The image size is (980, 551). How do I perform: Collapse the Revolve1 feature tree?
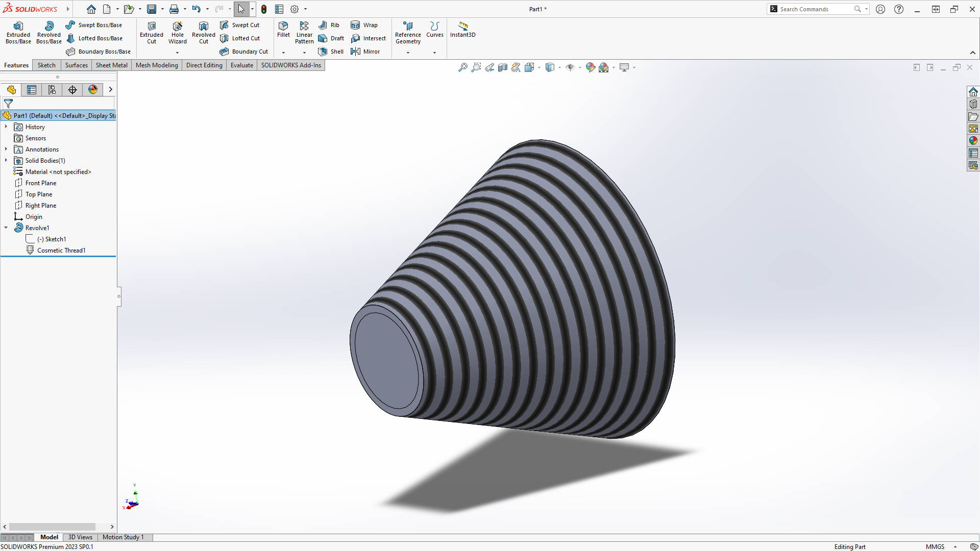pos(6,228)
